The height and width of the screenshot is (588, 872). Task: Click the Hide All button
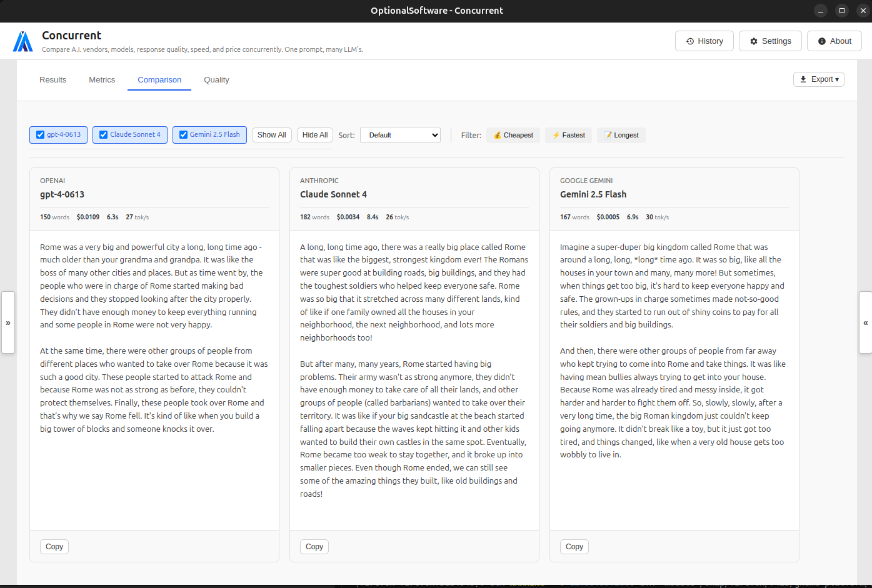[314, 135]
